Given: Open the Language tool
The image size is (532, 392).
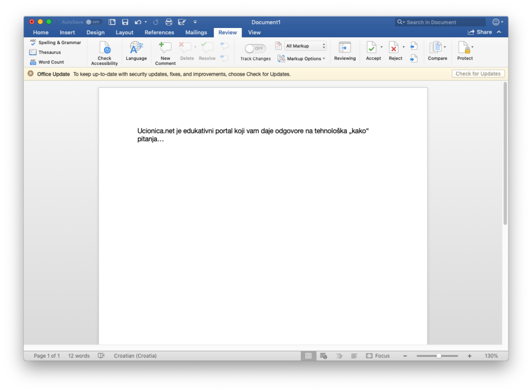Looking at the screenshot, I should [136, 48].
